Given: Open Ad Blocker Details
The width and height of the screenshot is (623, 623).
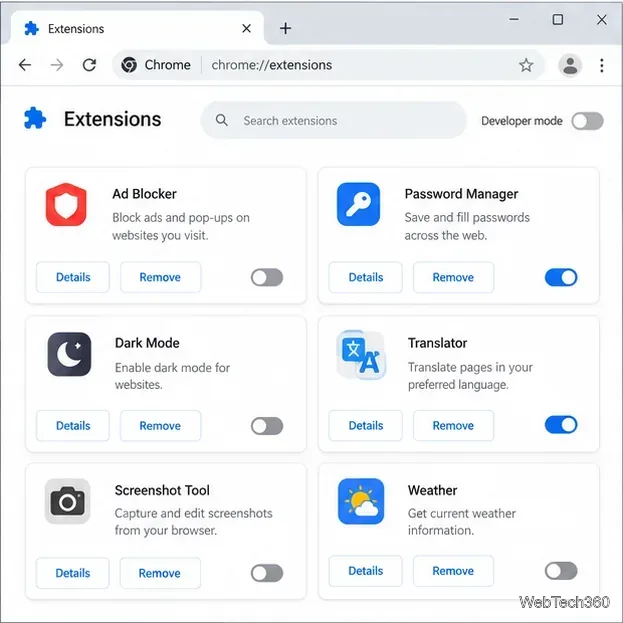Looking at the screenshot, I should pyautogui.click(x=73, y=277).
